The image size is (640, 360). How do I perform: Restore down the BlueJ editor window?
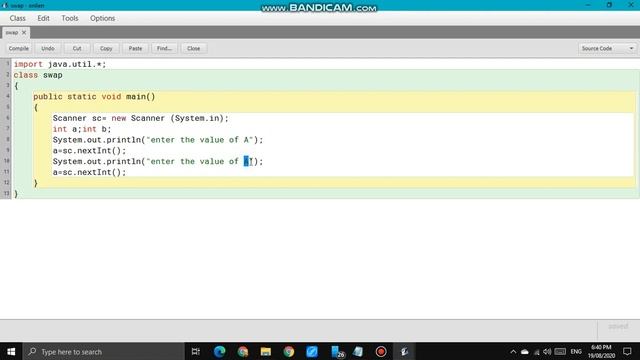(x=609, y=5)
